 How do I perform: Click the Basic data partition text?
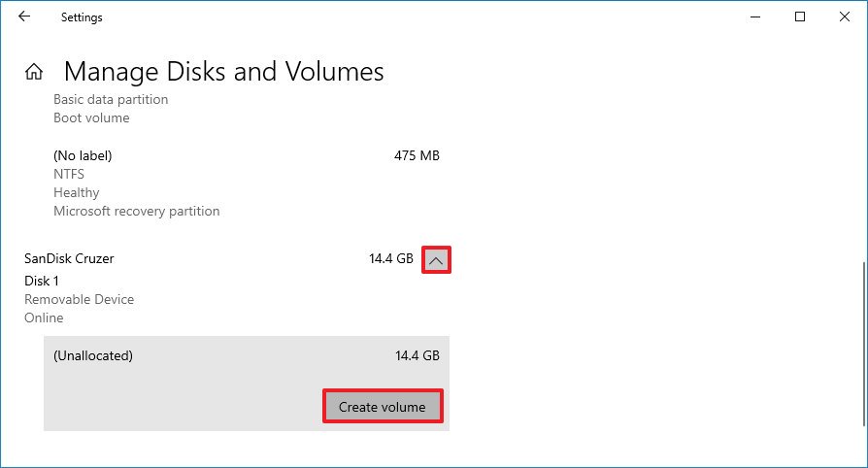(111, 100)
